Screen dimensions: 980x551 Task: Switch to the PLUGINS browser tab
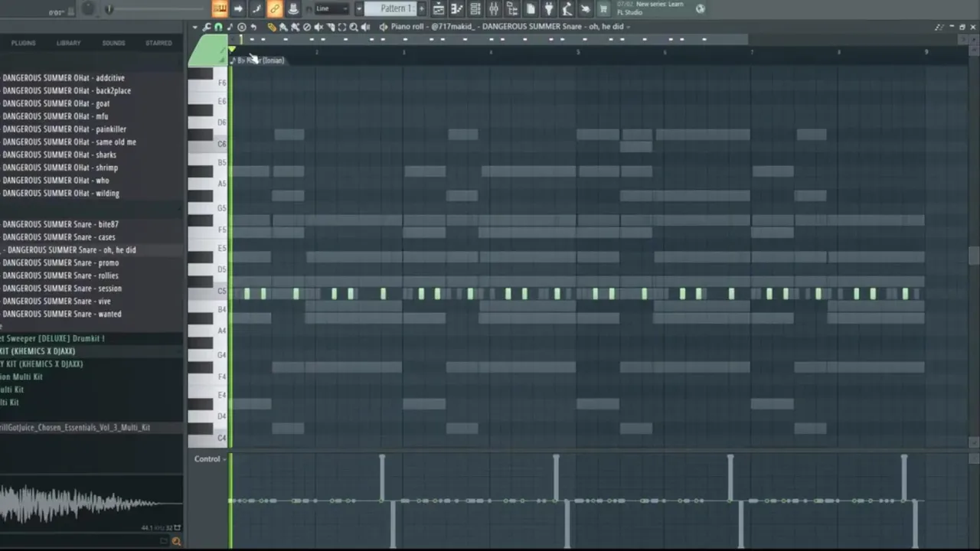(x=23, y=43)
